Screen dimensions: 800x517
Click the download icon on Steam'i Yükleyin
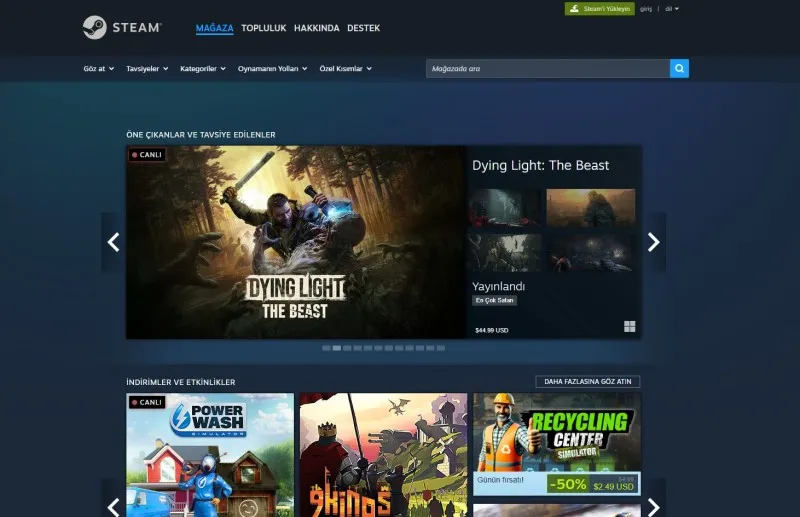(x=574, y=9)
